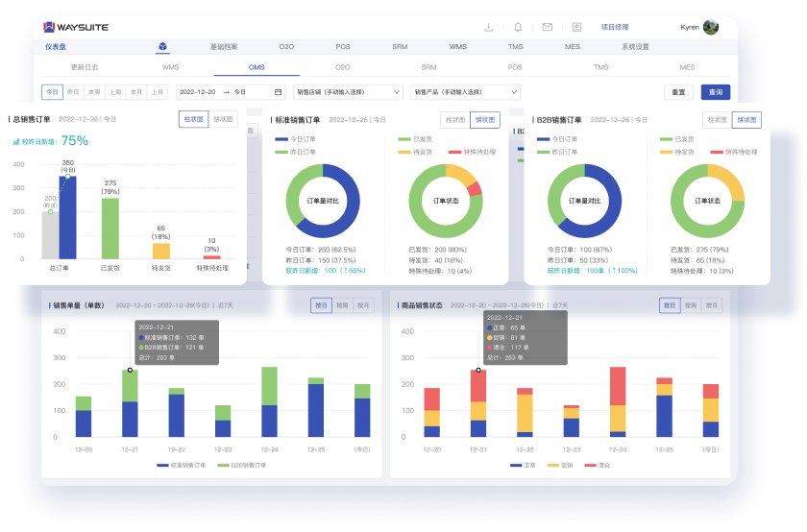Open the 项目经理 role selector
This screenshot has width=807, height=532.
click(615, 28)
